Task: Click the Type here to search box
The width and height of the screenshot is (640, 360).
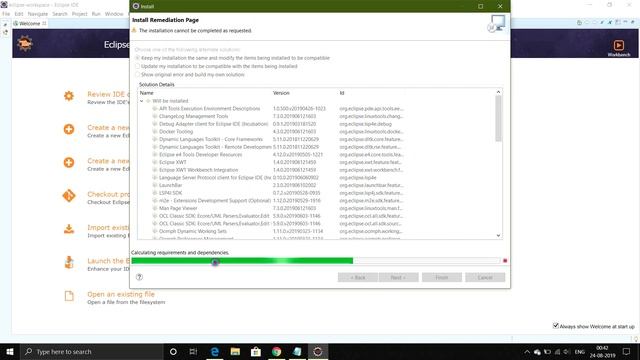Action: [92, 351]
